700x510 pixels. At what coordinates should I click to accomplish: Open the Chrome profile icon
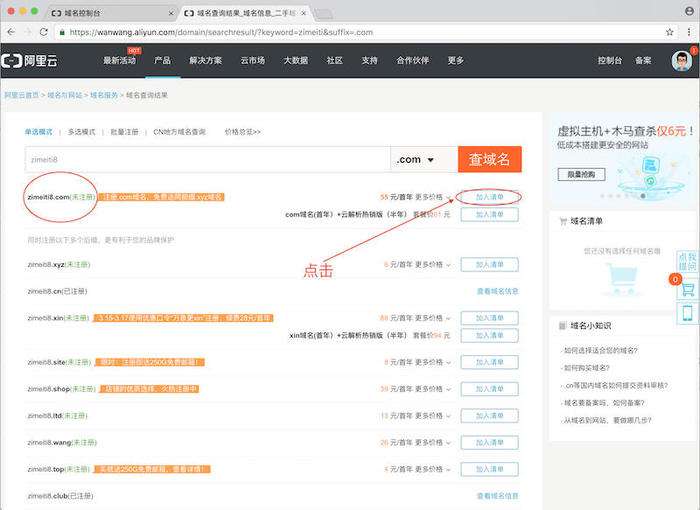click(689, 11)
